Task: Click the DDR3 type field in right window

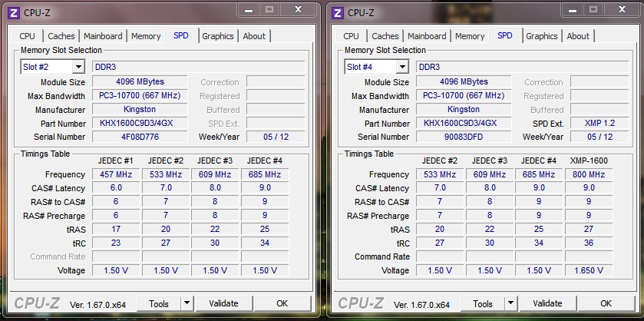Action: click(523, 67)
